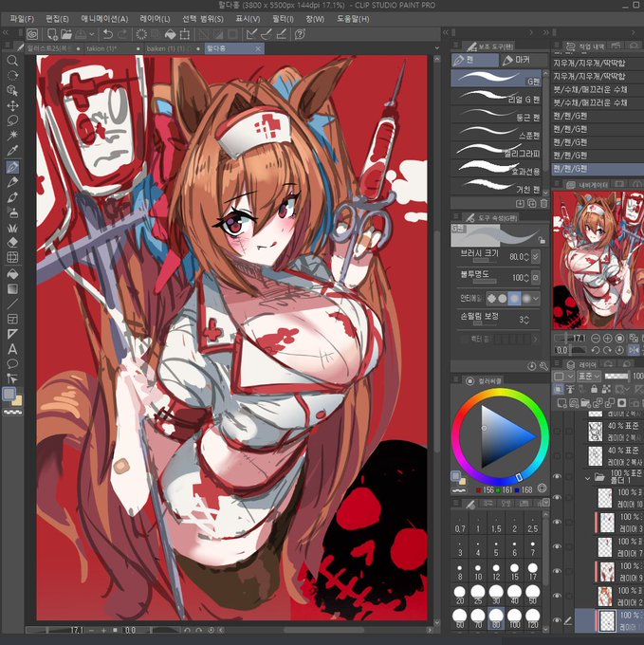Select the Text tool marked A

(x=12, y=349)
